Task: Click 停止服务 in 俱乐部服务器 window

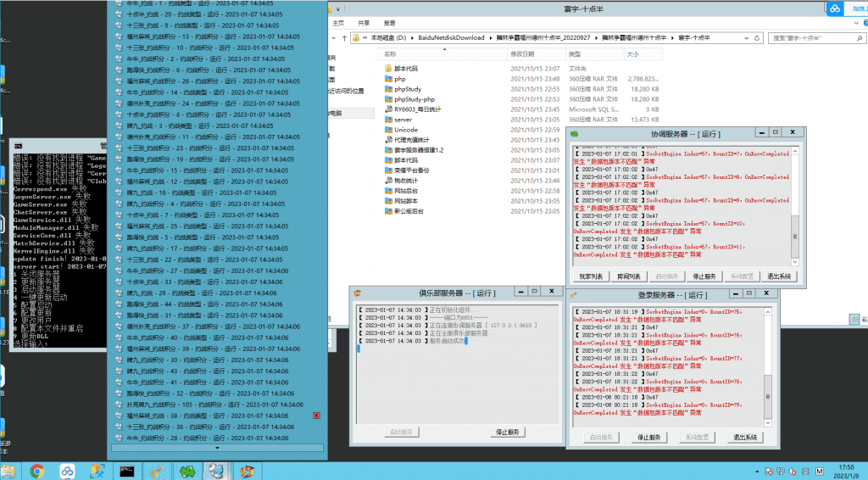Action: point(508,432)
